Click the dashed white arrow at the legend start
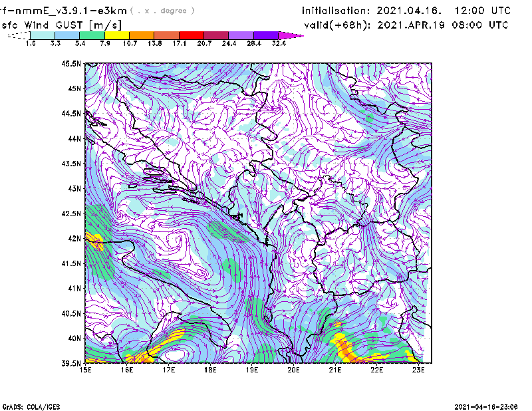The width and height of the screenshot is (532, 411). [x=19, y=35]
